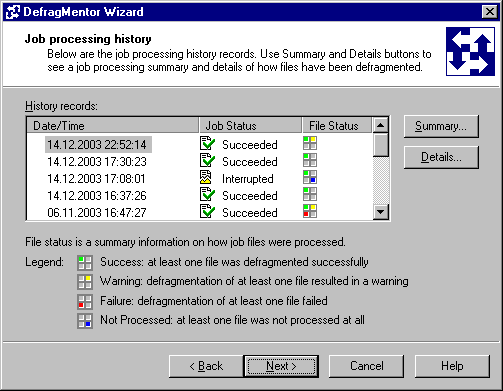Click Succeeded text in the 22:52:14 row
This screenshot has width=503, height=391.
pos(250,145)
